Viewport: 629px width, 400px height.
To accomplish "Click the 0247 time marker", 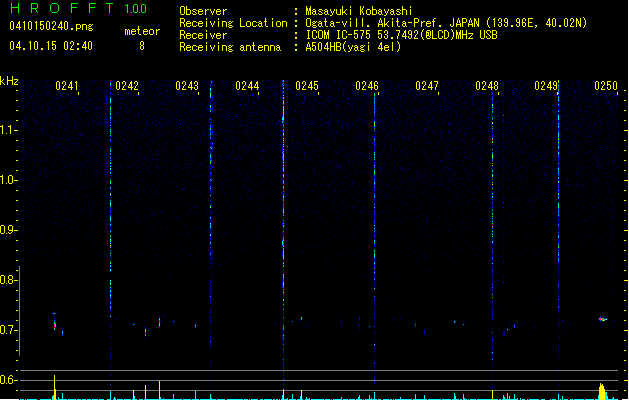I will tap(427, 86).
